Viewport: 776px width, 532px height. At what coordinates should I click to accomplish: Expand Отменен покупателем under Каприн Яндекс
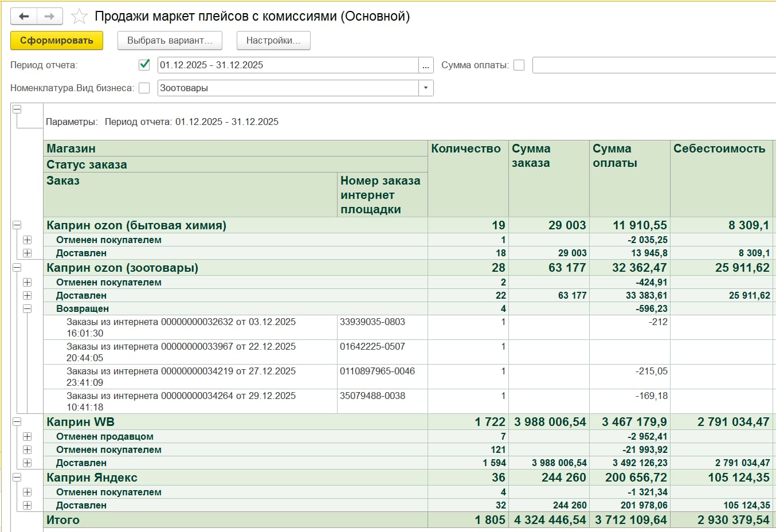click(27, 492)
